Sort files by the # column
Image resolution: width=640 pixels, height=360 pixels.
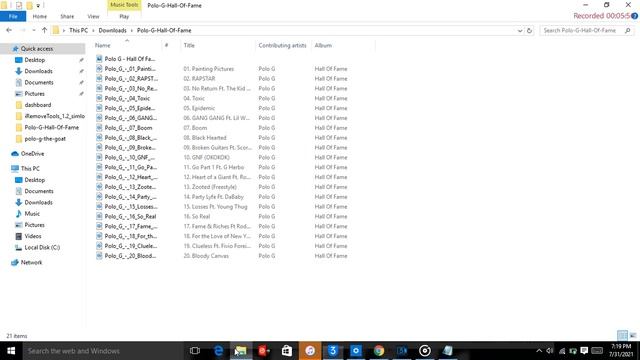[x=167, y=45]
